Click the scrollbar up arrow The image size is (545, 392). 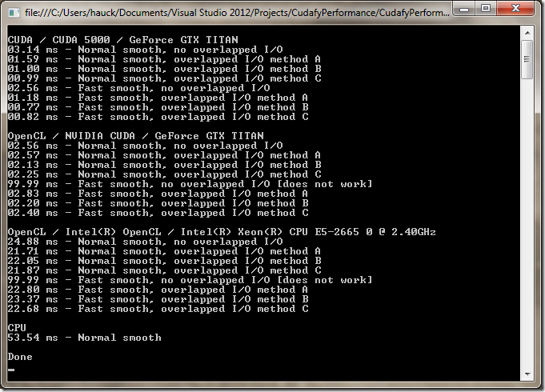pos(527,33)
